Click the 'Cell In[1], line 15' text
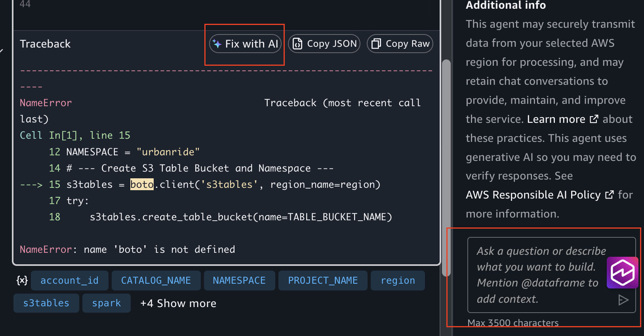Viewport: 644px width, 336px height. click(x=75, y=136)
